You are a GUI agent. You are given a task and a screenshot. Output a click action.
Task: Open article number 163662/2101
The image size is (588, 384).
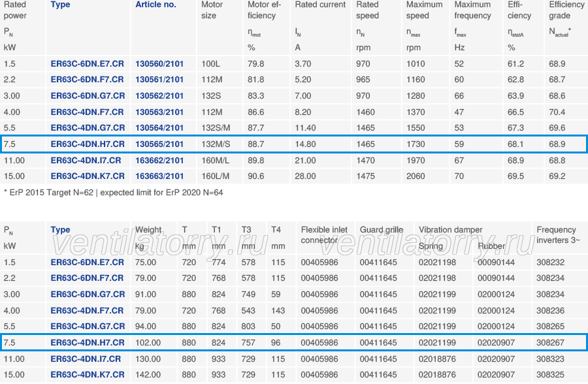pos(159,161)
